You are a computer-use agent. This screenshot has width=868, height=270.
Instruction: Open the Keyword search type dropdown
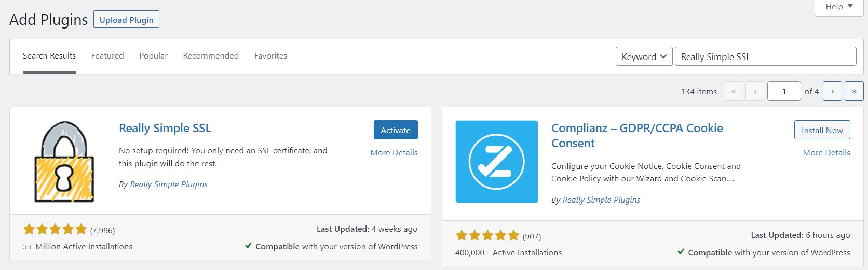(644, 56)
